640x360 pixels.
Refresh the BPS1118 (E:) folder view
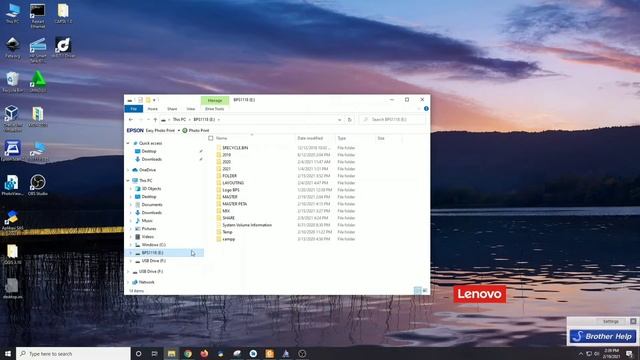(x=349, y=120)
